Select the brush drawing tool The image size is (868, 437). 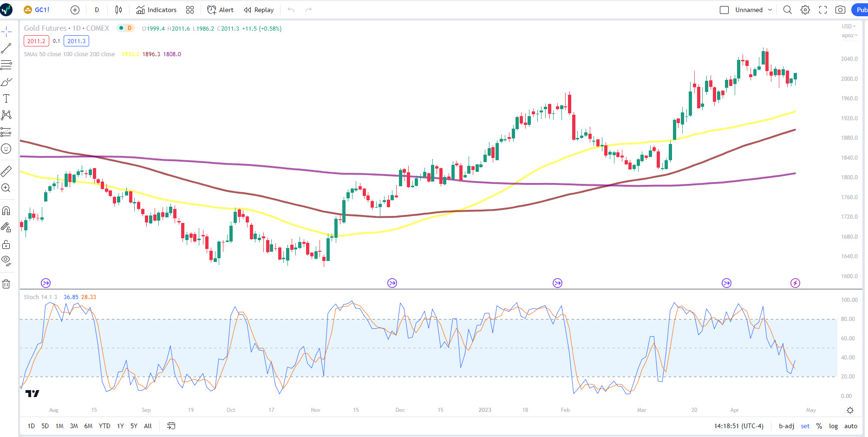pyautogui.click(x=6, y=82)
